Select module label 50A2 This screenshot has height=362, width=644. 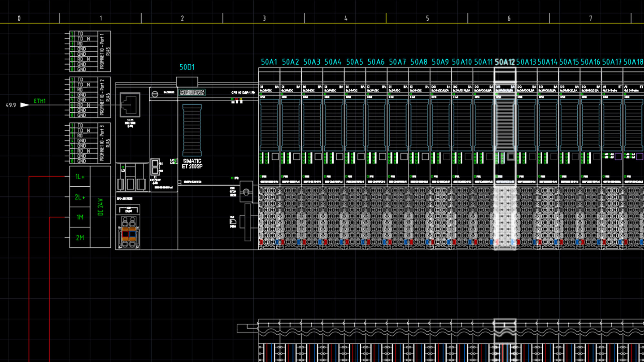point(290,62)
